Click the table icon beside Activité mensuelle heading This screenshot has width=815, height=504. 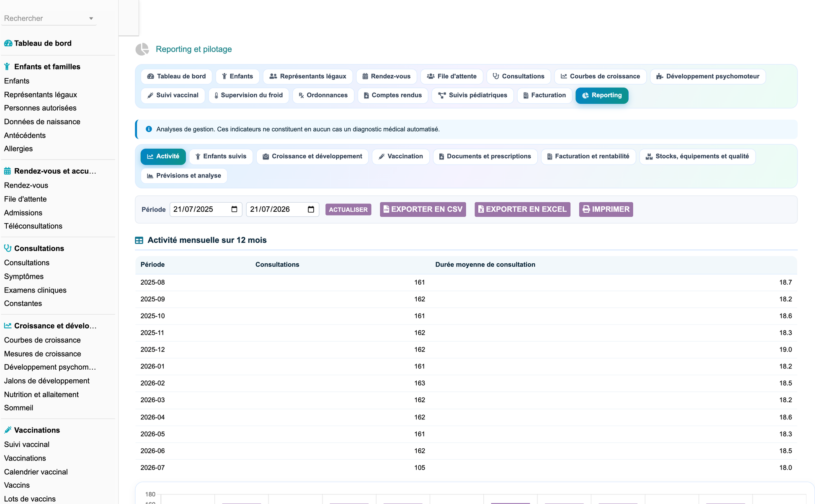(139, 240)
